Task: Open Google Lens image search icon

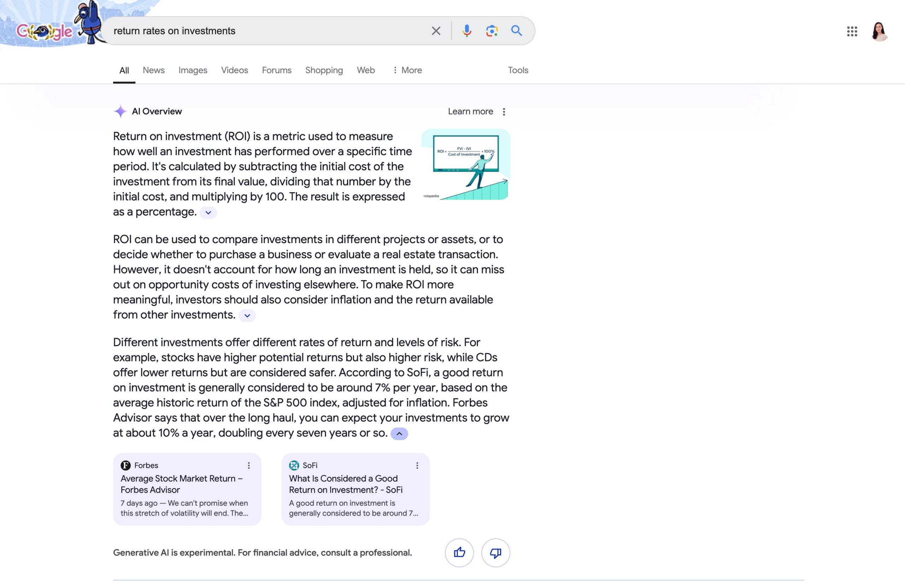Action: point(492,31)
